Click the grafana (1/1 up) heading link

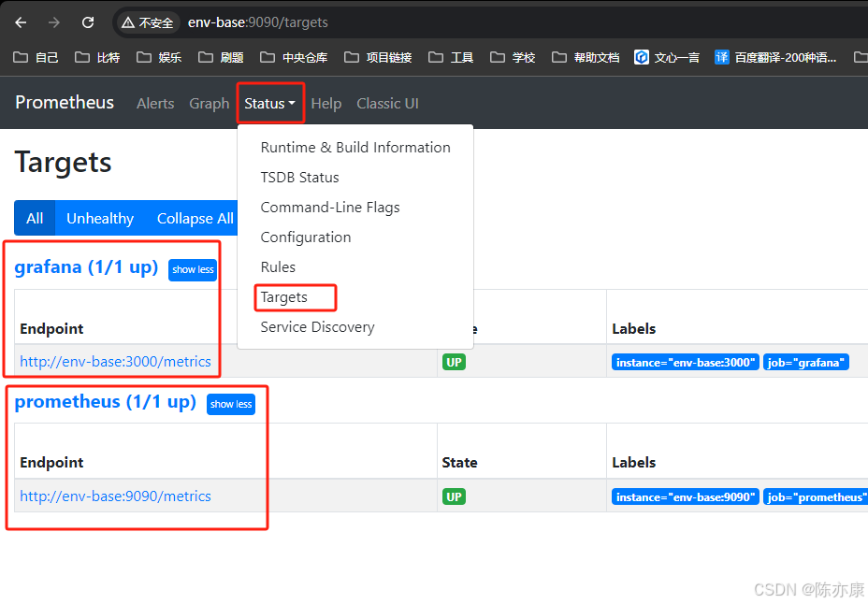(86, 267)
